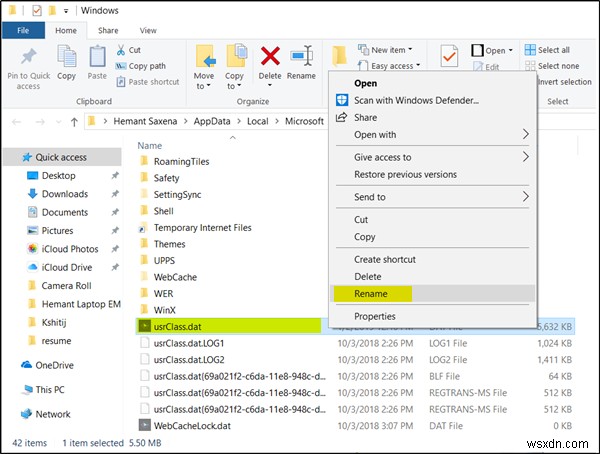Click the Name column header
The width and height of the screenshot is (600, 454).
point(150,146)
